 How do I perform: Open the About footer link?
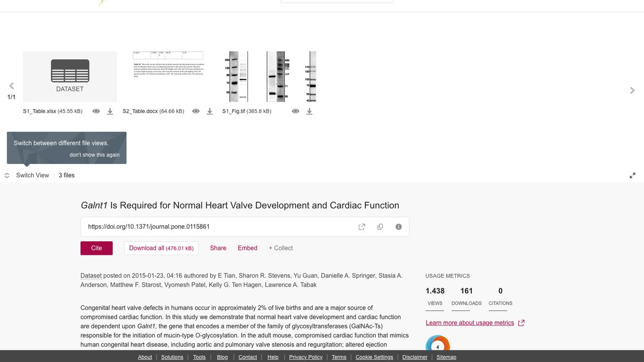coord(145,357)
